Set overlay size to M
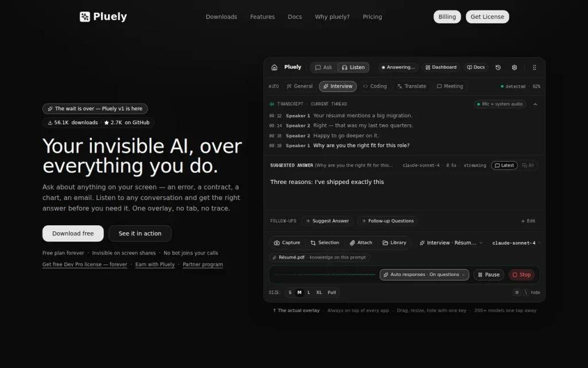The height and width of the screenshot is (368, 588). [299, 292]
